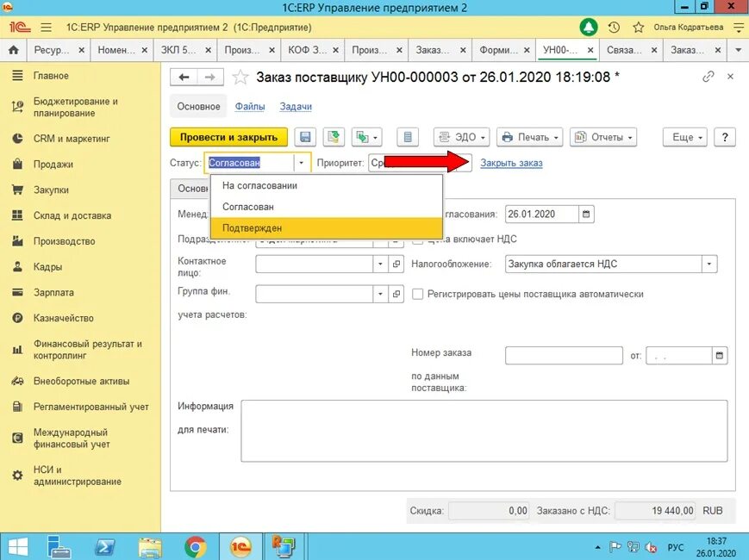Image resolution: width=749 pixels, height=560 pixels.
Task: Open the notifications bell icon
Action: click(x=589, y=28)
